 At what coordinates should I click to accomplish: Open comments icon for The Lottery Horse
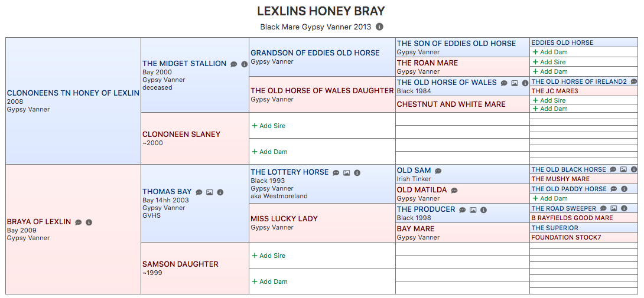click(336, 173)
